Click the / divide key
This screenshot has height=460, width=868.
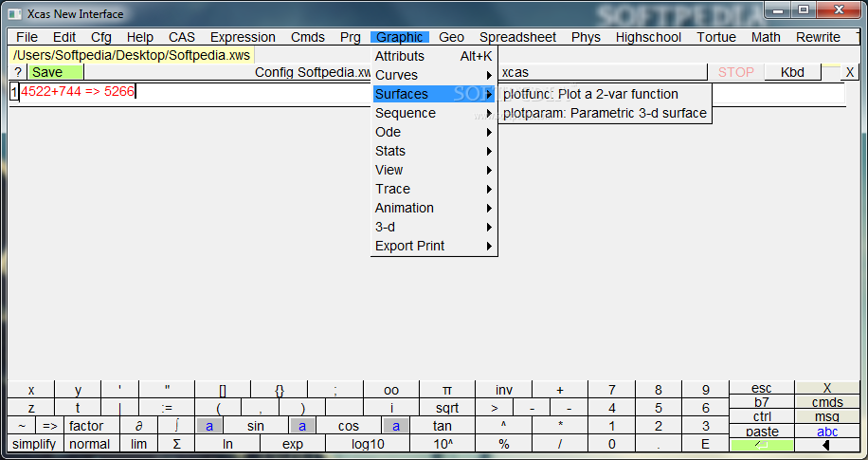560,444
